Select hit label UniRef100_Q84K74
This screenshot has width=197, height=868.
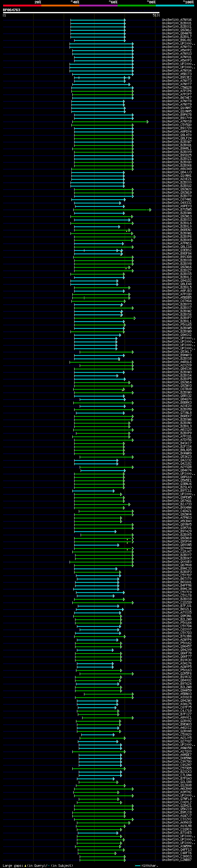coord(177,470)
